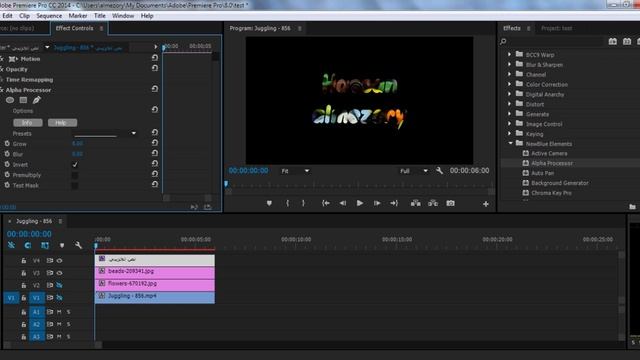
Task: Click the timeline playhead at start
Action: 96,245
